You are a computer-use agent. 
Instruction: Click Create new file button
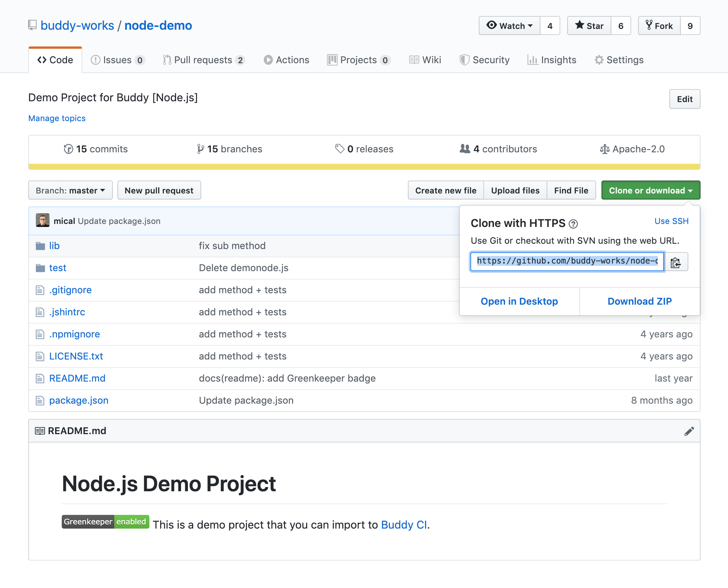[446, 190]
